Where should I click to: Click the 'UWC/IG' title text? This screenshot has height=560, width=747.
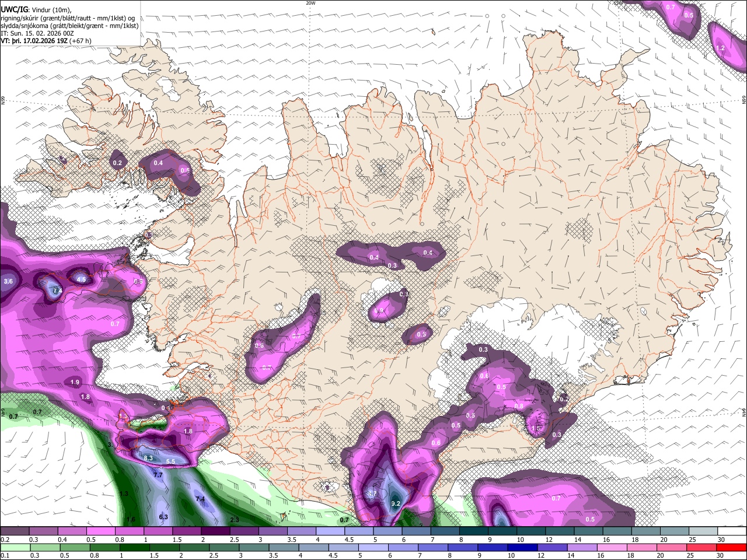(x=14, y=9)
